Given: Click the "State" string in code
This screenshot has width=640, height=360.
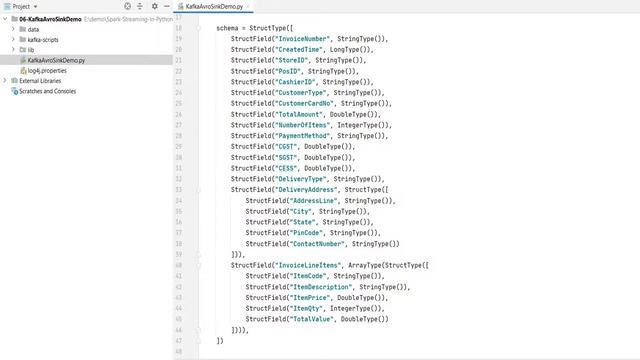Looking at the screenshot, I should click(x=302, y=222).
